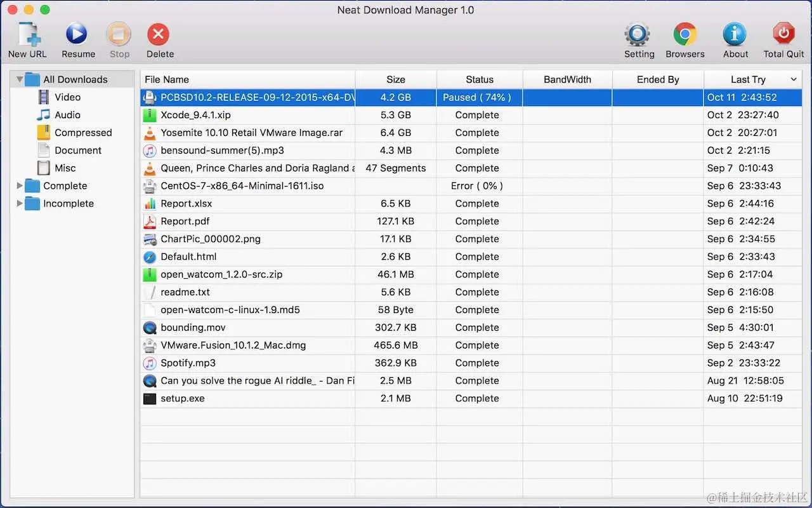
Task: Click the Sep 7 0:10:43 date cell
Action: [x=752, y=168]
